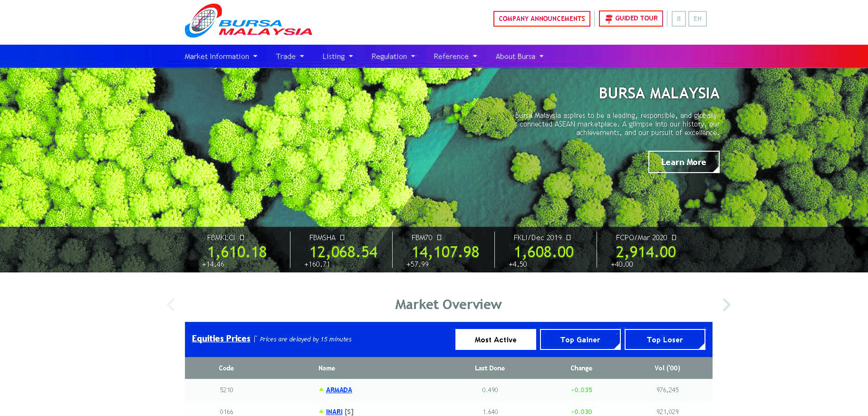Click the FBMKLCI value 1,610.18
The image size is (868, 416).
pyautogui.click(x=237, y=252)
